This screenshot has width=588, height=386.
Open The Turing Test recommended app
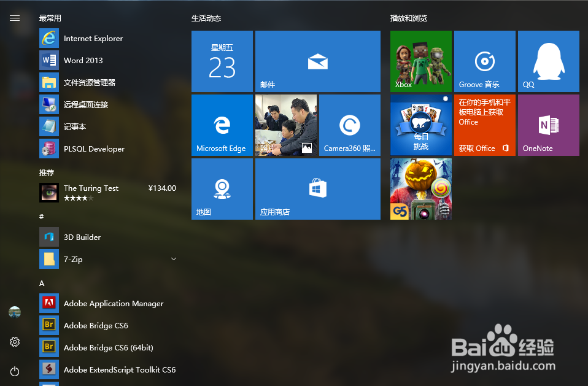(x=109, y=193)
